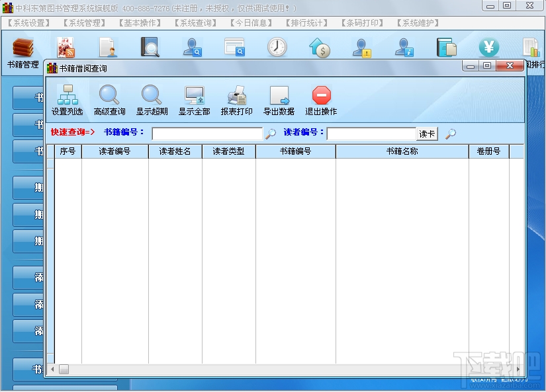Click the 序号 column header
The height and width of the screenshot is (392, 546).
68,151
